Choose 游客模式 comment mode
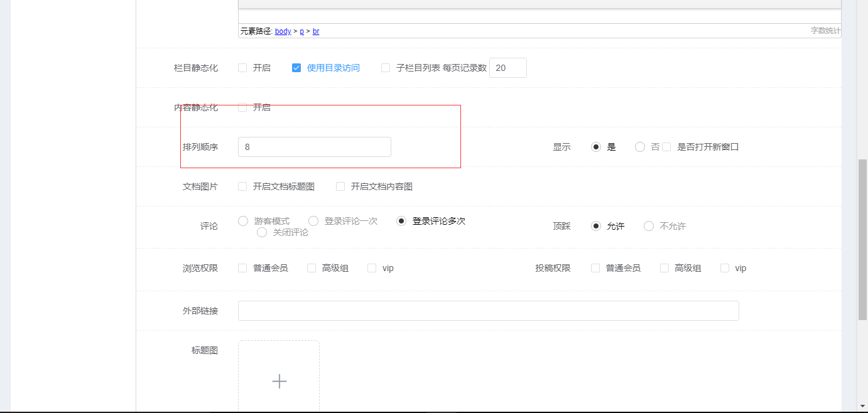 point(243,221)
